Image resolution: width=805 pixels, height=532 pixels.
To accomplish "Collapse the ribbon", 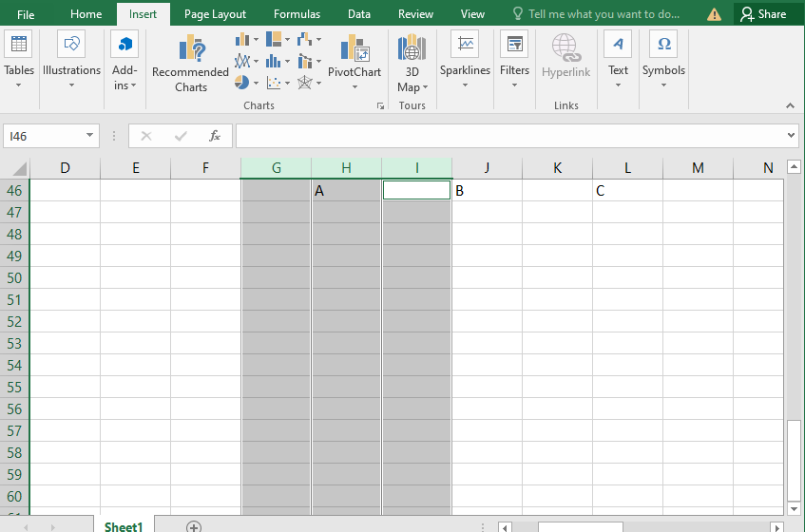I will [x=790, y=105].
